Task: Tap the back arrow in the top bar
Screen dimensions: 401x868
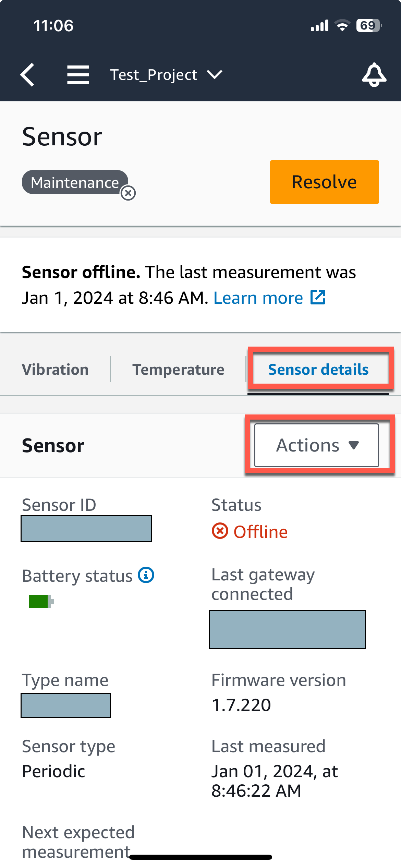Action: 27,75
